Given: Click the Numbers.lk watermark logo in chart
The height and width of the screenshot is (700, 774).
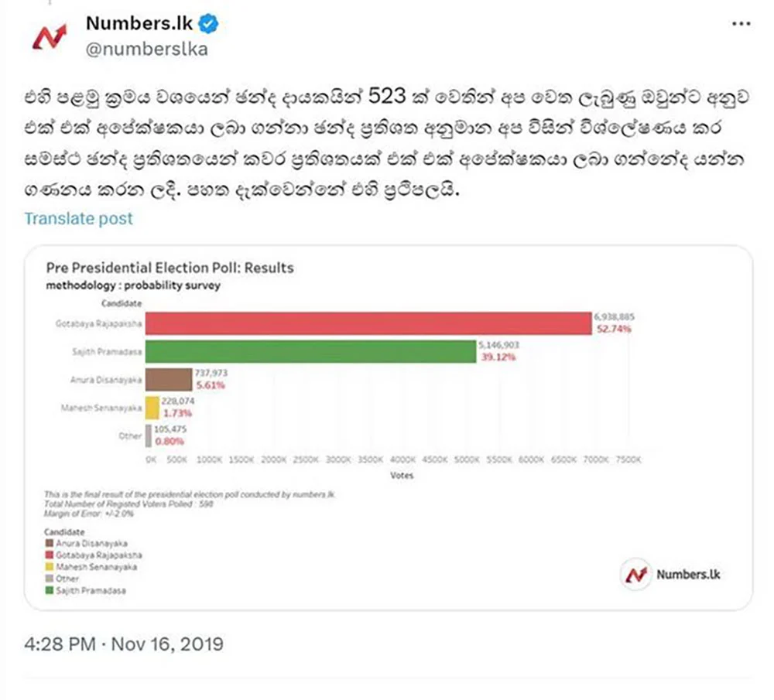Looking at the screenshot, I should [671, 574].
